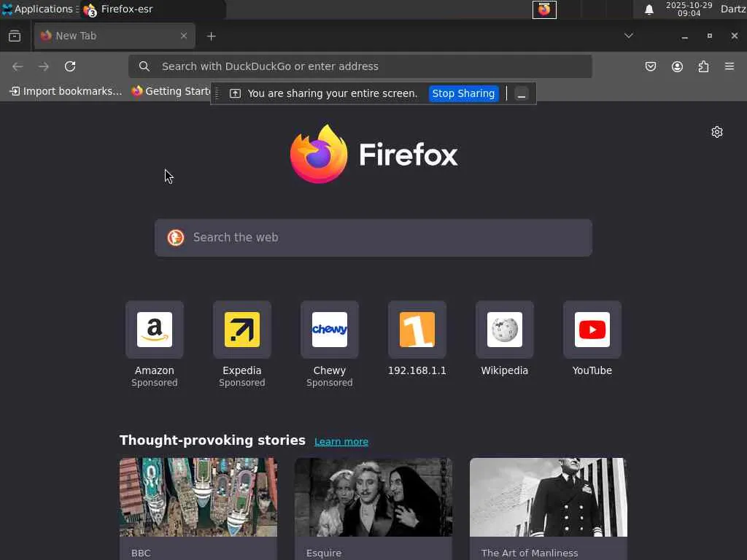Click the 'Thought-provoking stories' heading
Image resolution: width=747 pixels, height=560 pixels.
pyautogui.click(x=212, y=440)
